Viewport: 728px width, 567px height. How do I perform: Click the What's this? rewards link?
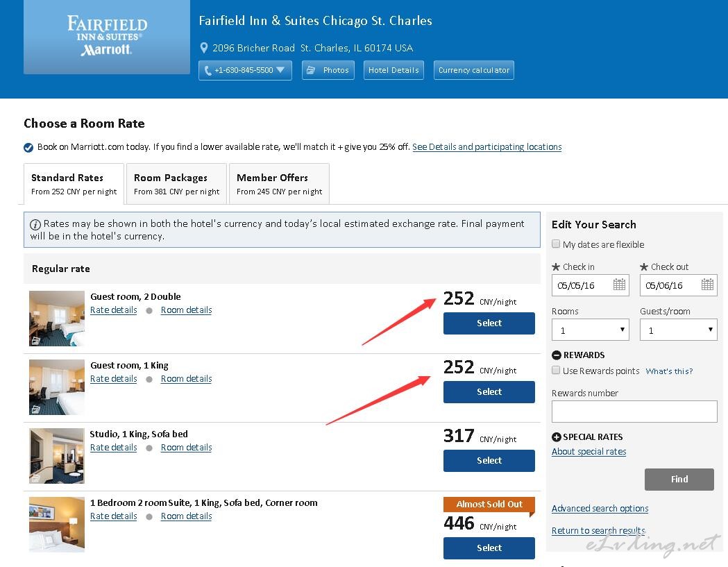tap(669, 371)
